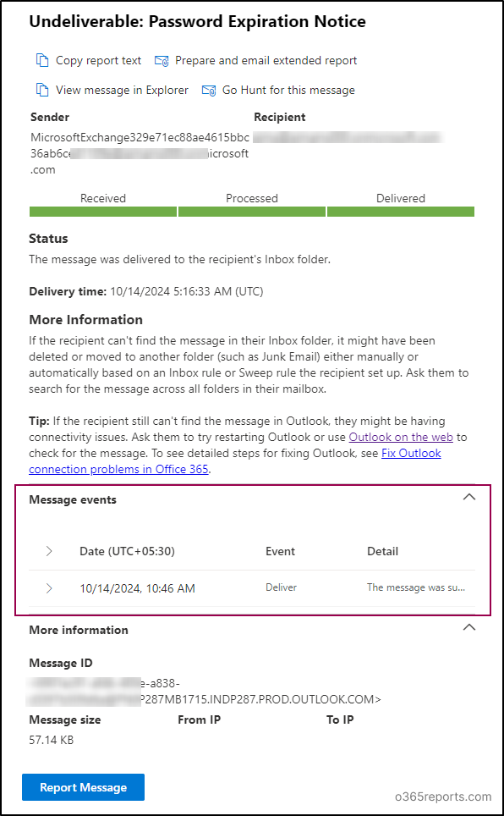Click the Date (UTC+05:30) column header
Image resolution: width=504 pixels, height=816 pixels.
pos(127,551)
